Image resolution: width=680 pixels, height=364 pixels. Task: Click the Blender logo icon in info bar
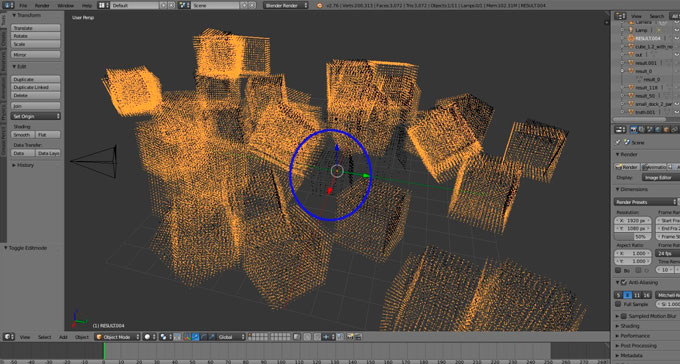tap(320, 6)
